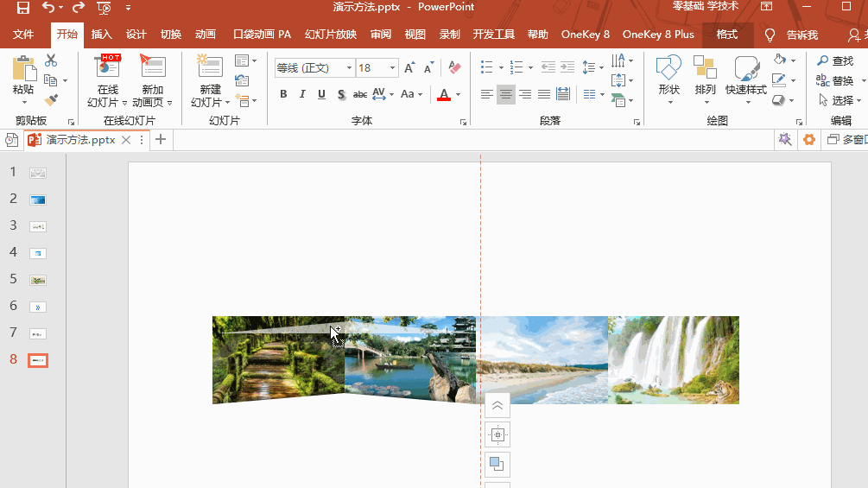Center align text
Screen dimensions: 868x488
point(505,95)
